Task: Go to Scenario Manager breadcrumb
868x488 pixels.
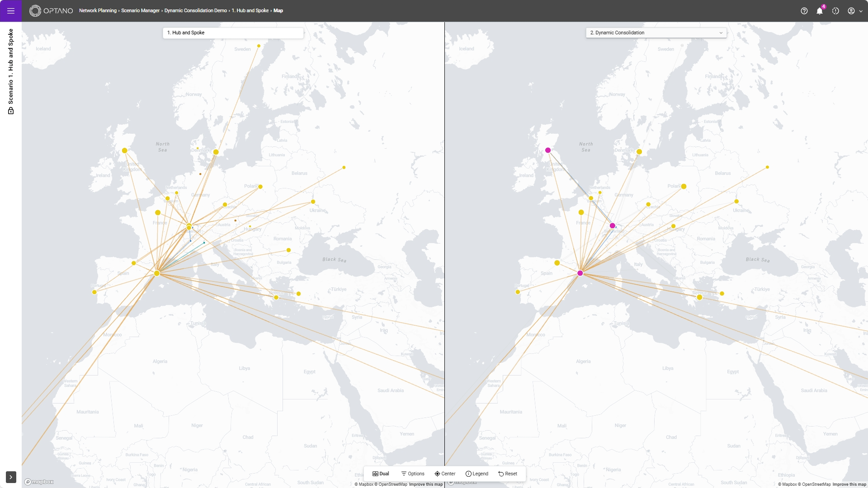Action: [140, 10]
